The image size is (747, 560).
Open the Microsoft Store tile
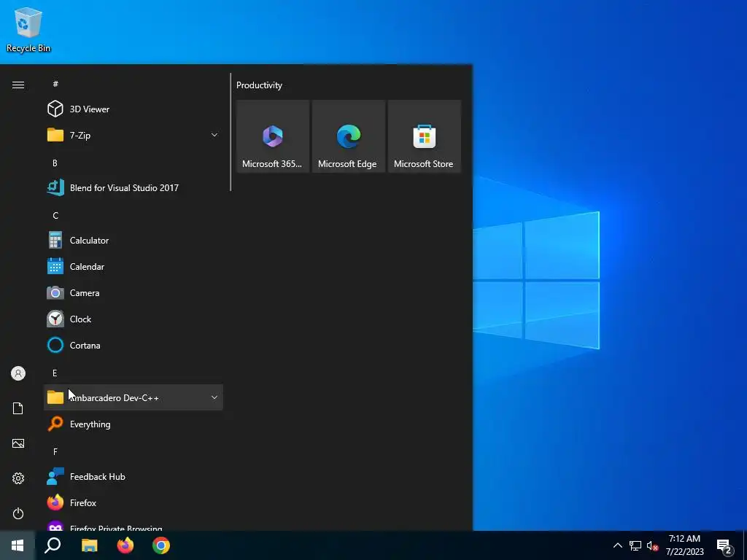(424, 136)
